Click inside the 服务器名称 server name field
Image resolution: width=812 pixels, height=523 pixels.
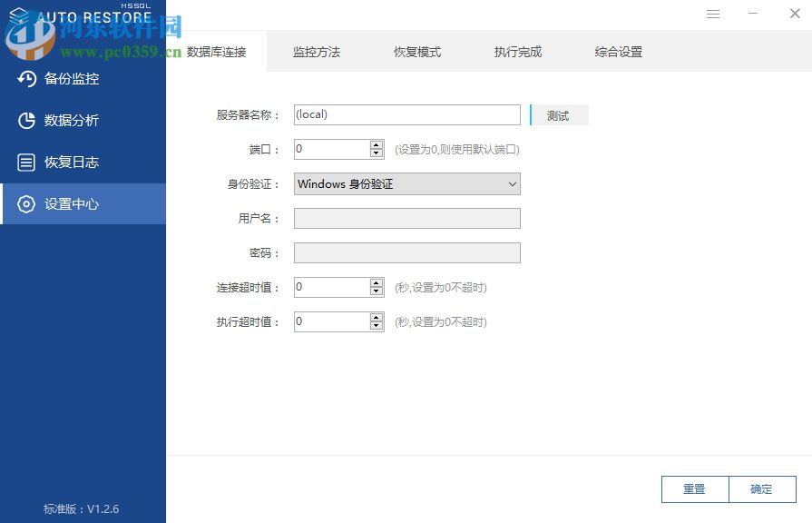click(x=406, y=113)
